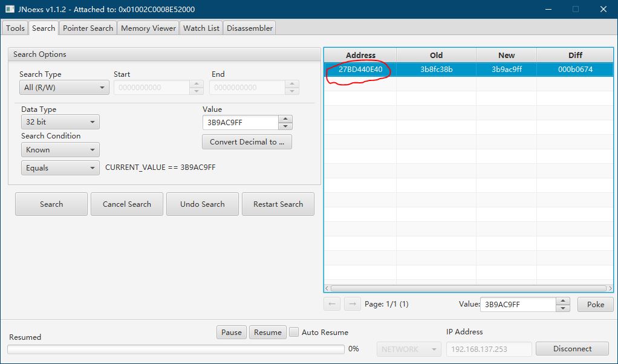Click the search Value input field
This screenshot has height=364, width=618.
pyautogui.click(x=241, y=123)
